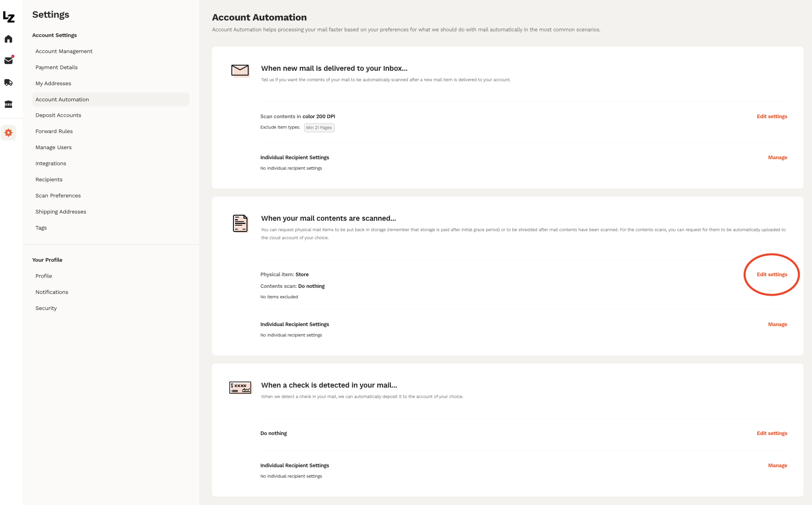The image size is (812, 505).
Task: Click the orange Settings gear icon
Action: tap(8, 133)
